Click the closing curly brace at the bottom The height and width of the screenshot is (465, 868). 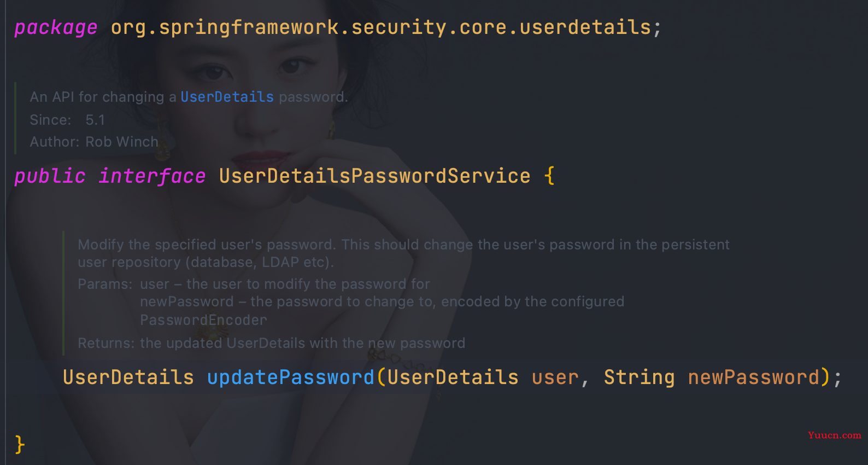[x=20, y=444]
